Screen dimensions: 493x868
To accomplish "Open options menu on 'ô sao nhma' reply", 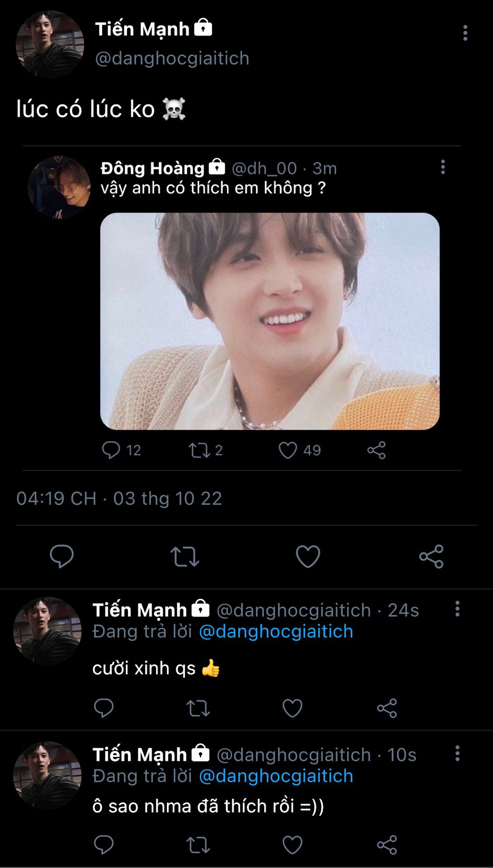I will pyautogui.click(x=457, y=753).
